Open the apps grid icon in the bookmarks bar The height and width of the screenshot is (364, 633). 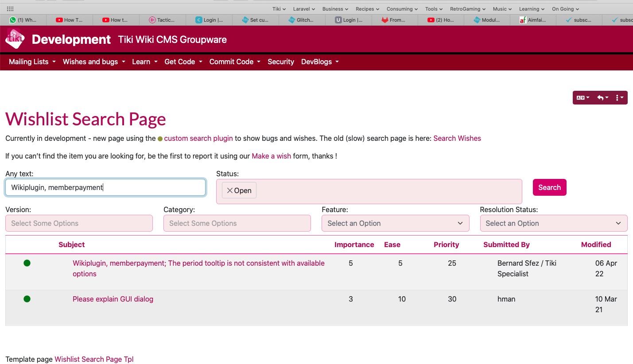10,9
